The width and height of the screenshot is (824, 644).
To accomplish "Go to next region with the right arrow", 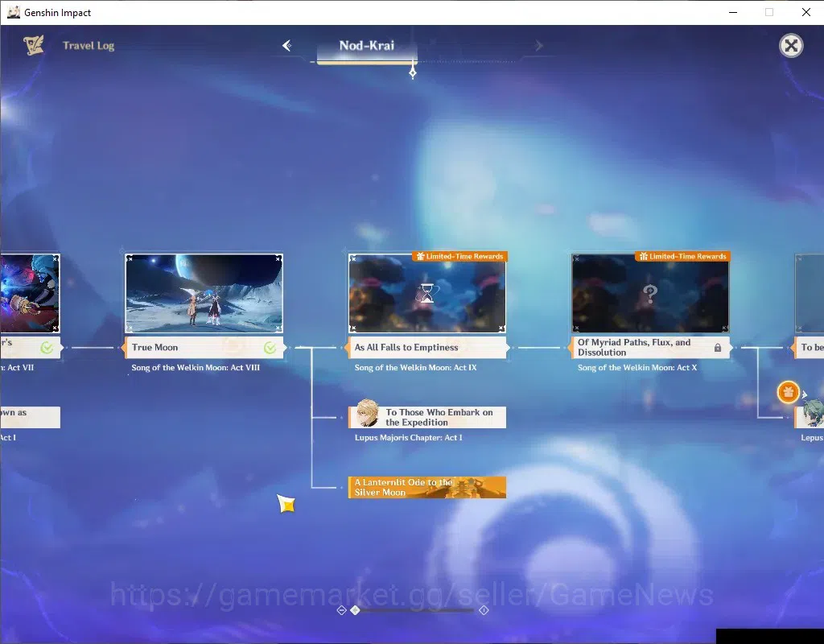I will pyautogui.click(x=539, y=46).
